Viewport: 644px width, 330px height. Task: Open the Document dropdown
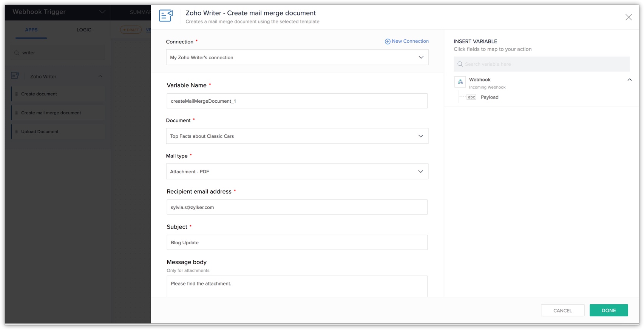[297, 136]
